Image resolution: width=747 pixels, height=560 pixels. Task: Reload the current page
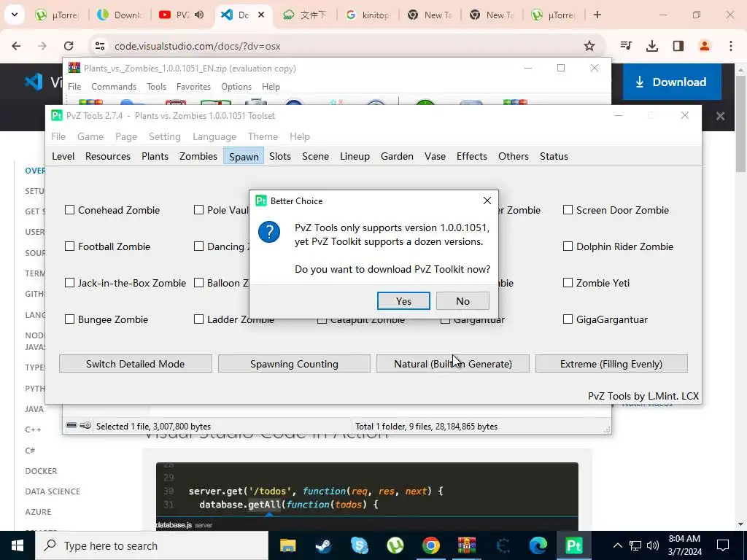coord(69,46)
